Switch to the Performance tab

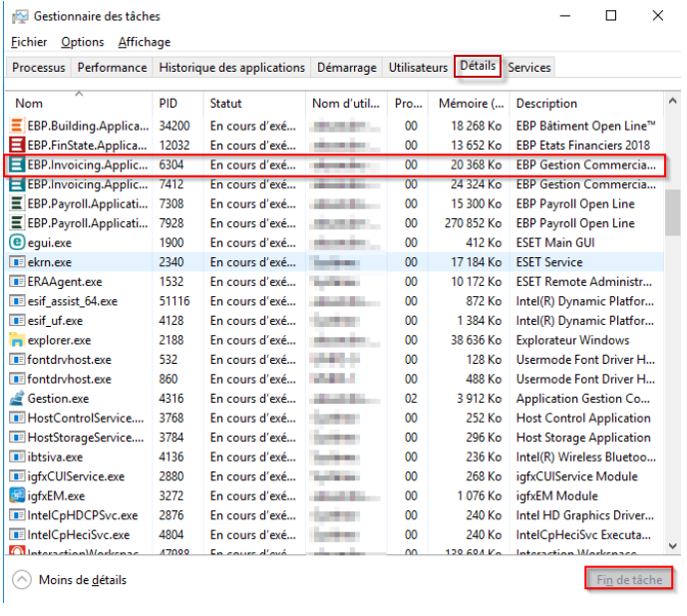pos(112,68)
